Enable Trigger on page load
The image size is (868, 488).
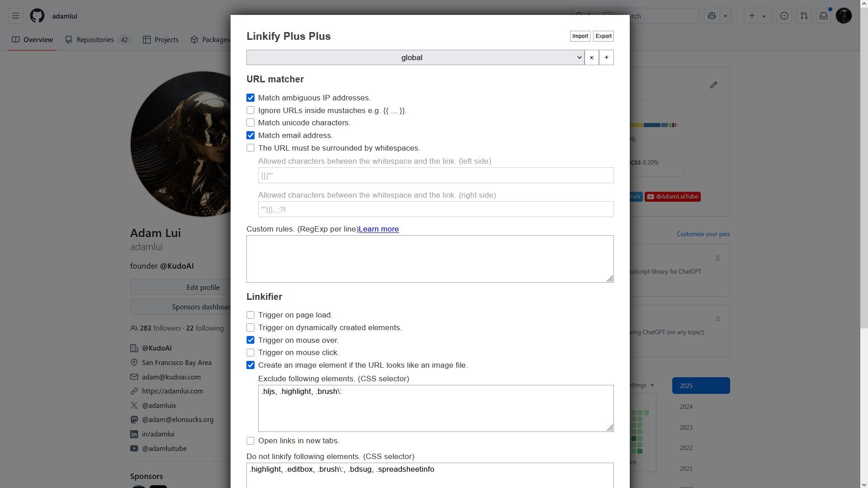[250, 315]
